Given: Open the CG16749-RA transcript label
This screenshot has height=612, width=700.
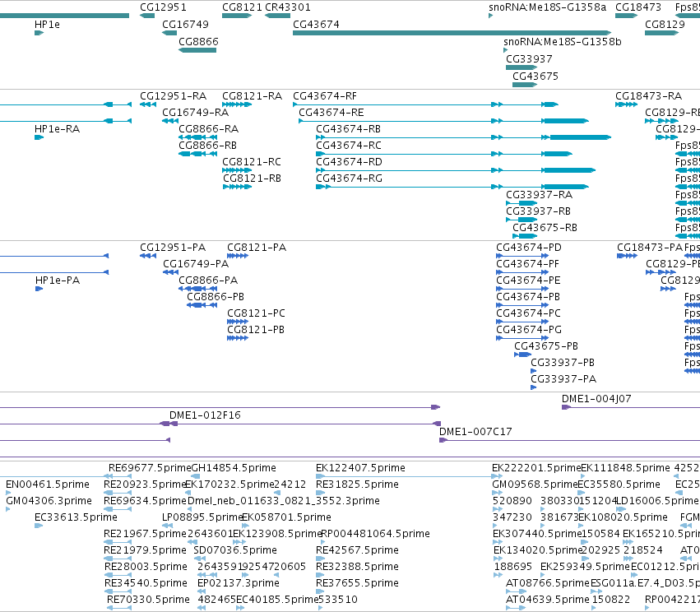Looking at the screenshot, I should click(195, 113).
